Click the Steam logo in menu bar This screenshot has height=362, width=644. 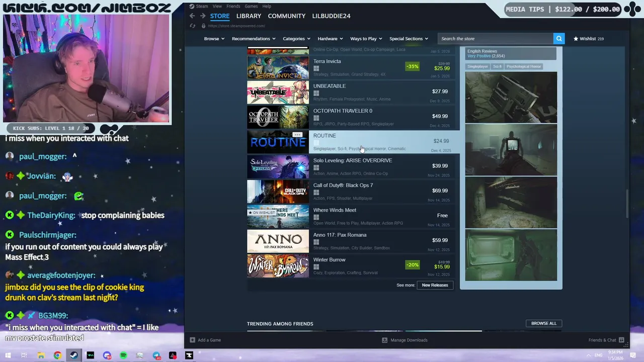[191, 6]
